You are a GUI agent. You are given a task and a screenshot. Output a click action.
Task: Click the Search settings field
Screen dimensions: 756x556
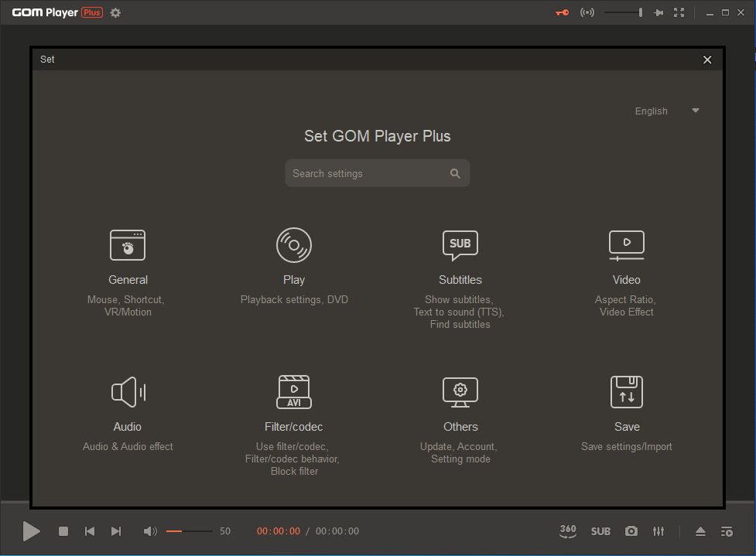[x=377, y=173]
